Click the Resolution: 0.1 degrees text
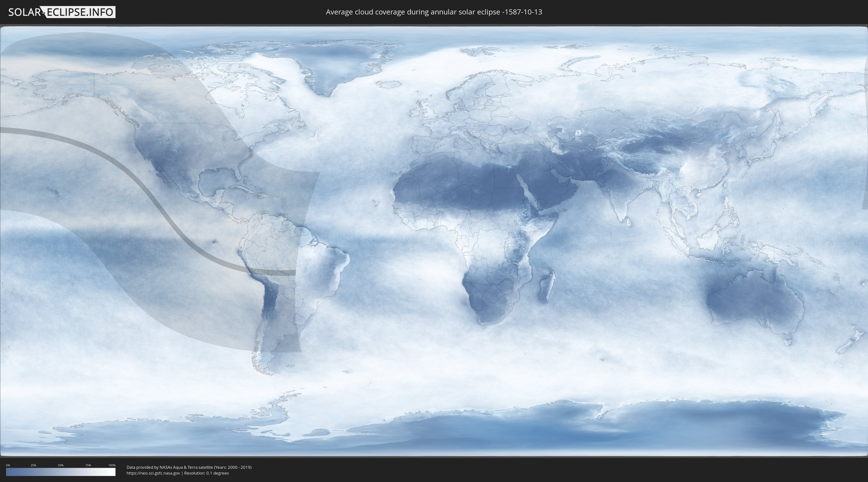868x482 pixels. click(206, 473)
